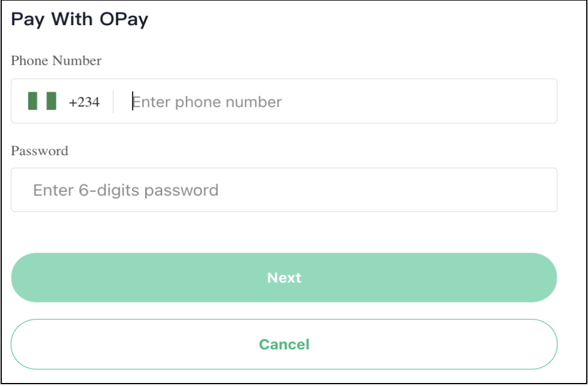
Task: Click the white center of the flag
Action: point(42,101)
